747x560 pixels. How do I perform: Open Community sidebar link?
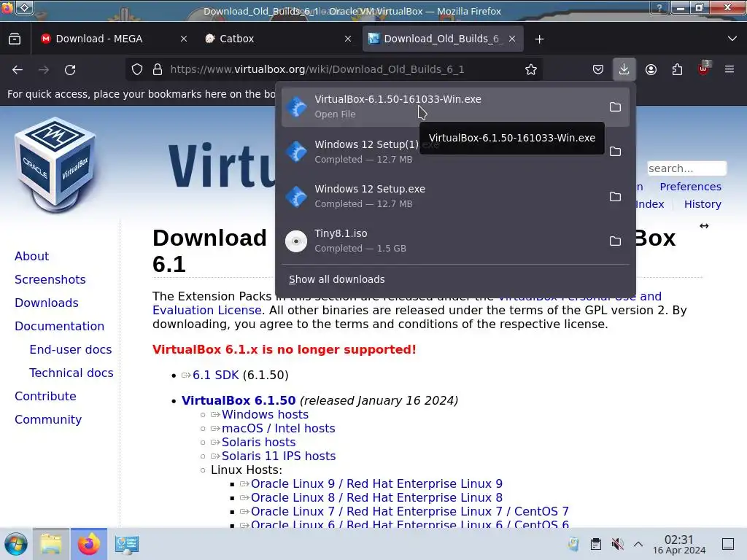(x=48, y=419)
